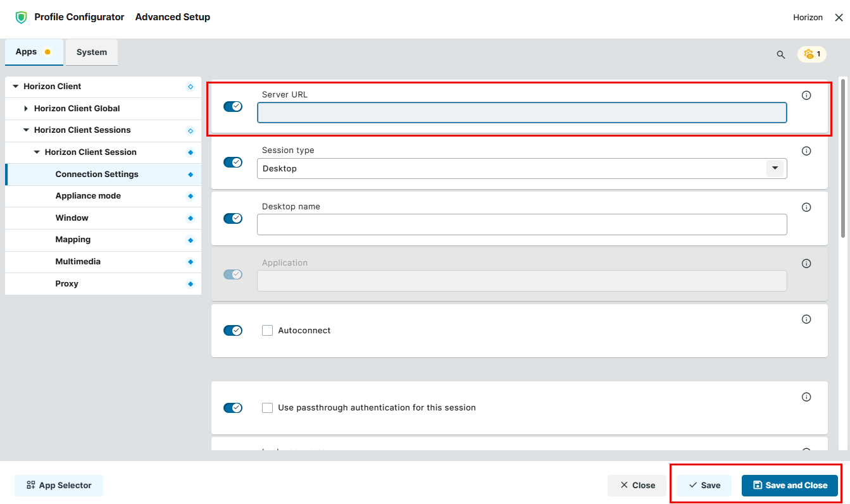Image resolution: width=850 pixels, height=504 pixels.
Task: Click the info icon for Session type
Action: click(x=806, y=151)
